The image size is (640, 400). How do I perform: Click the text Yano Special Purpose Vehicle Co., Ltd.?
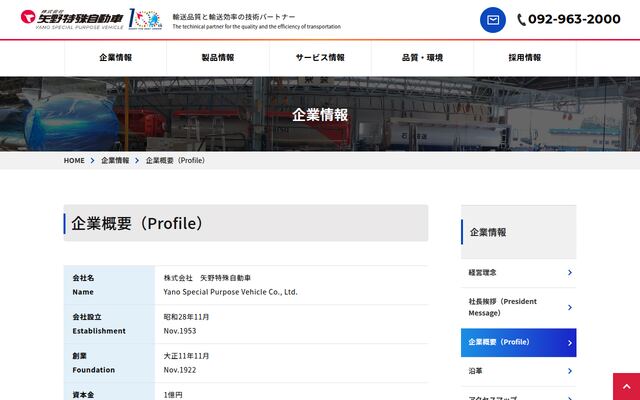(231, 292)
